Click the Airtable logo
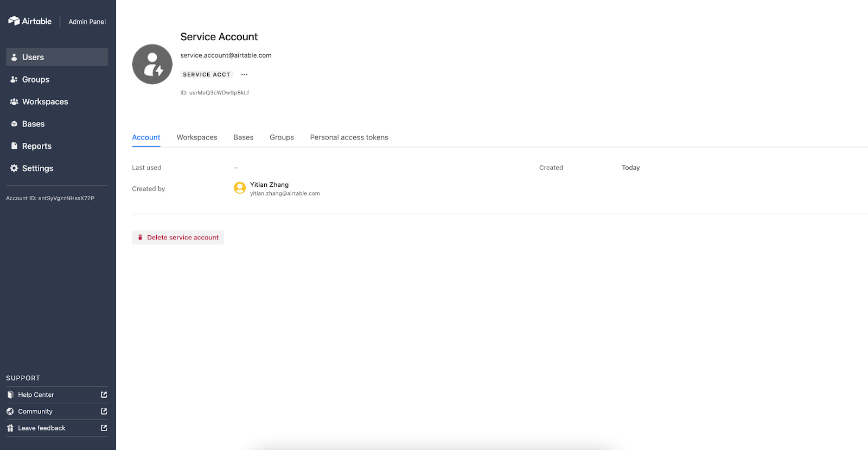The width and height of the screenshot is (868, 450). (x=30, y=21)
